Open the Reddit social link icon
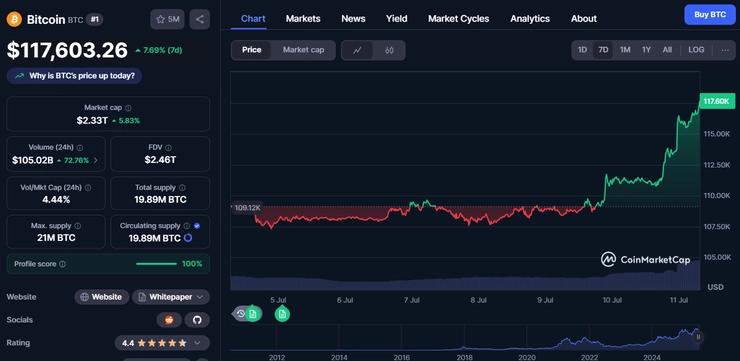Image resolution: width=740 pixels, height=361 pixels. coord(169,320)
